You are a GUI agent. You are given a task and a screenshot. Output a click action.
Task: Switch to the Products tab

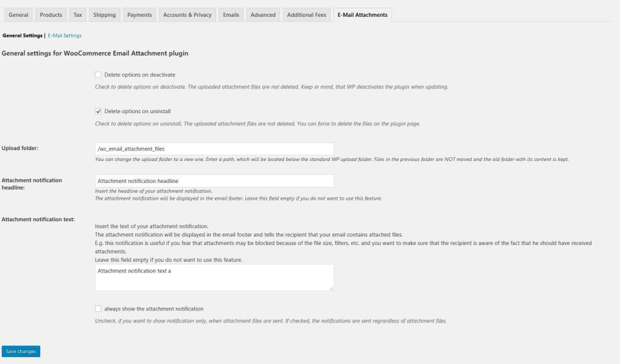(x=51, y=15)
